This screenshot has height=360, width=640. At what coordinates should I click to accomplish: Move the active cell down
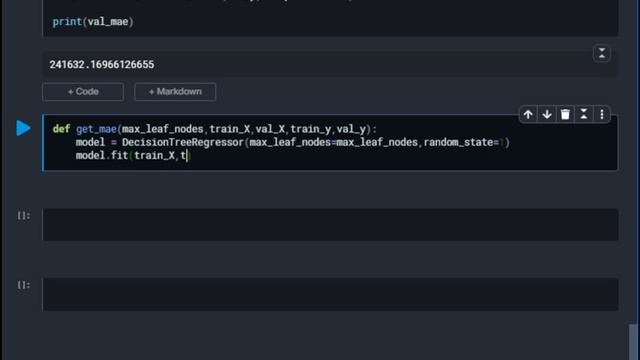(x=547, y=115)
